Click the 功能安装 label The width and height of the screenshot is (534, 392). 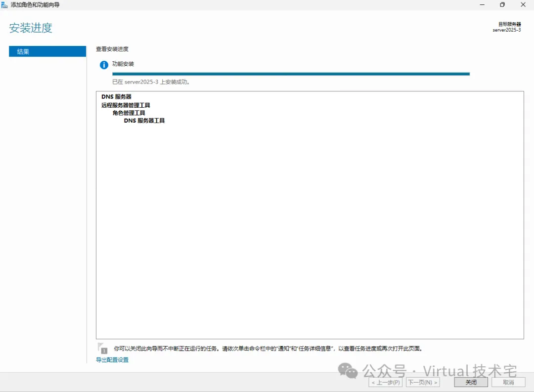pos(123,64)
